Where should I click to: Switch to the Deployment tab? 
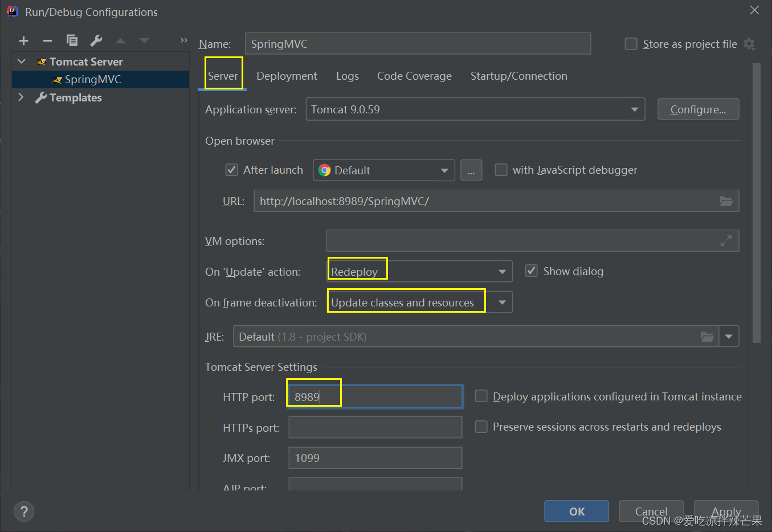(x=287, y=76)
